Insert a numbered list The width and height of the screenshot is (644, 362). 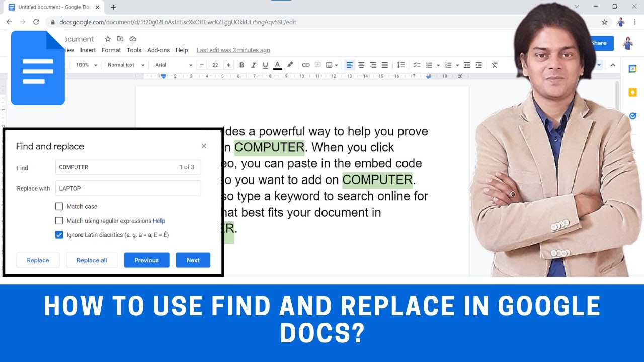[x=448, y=65]
